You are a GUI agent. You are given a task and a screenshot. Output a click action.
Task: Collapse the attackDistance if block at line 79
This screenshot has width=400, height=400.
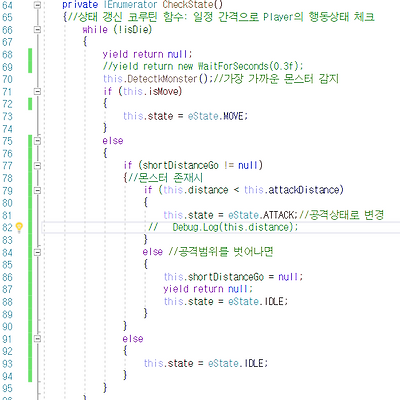[x=37, y=190]
